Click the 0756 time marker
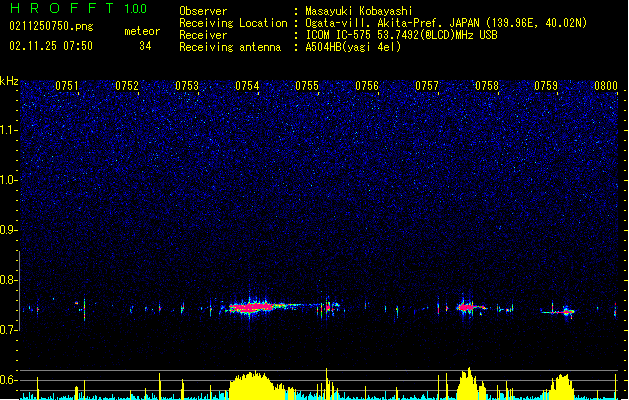Image resolution: width=629 pixels, height=400 pixels. point(367,86)
